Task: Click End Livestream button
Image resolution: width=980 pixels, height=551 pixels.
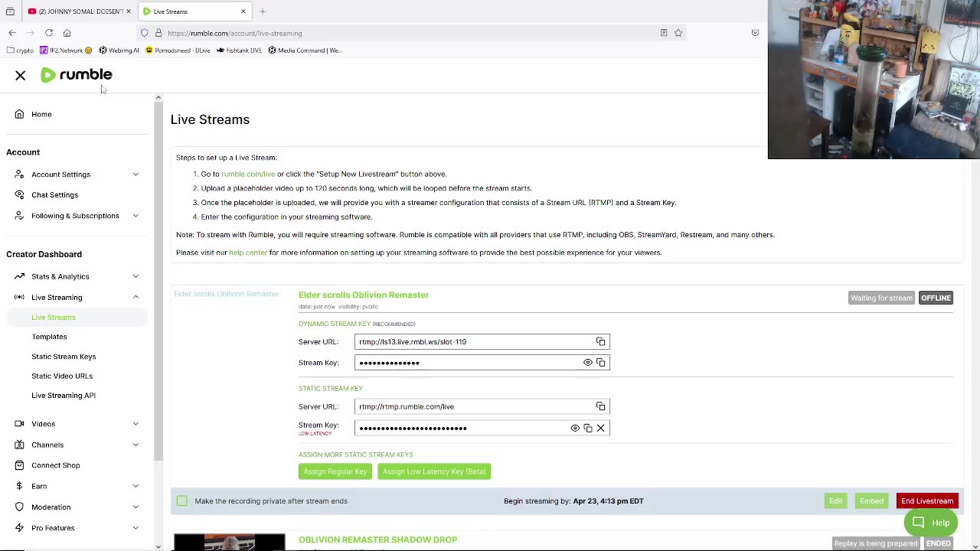Action: point(927,501)
